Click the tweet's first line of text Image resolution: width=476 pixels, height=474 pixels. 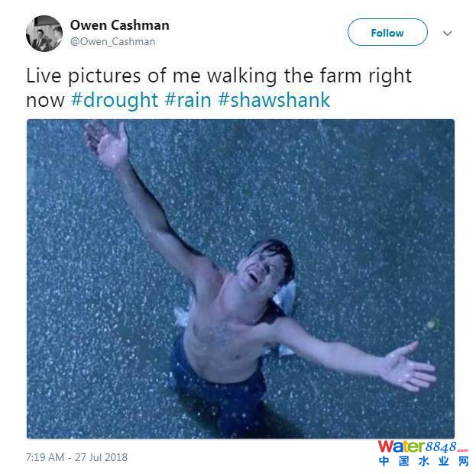[x=219, y=76]
